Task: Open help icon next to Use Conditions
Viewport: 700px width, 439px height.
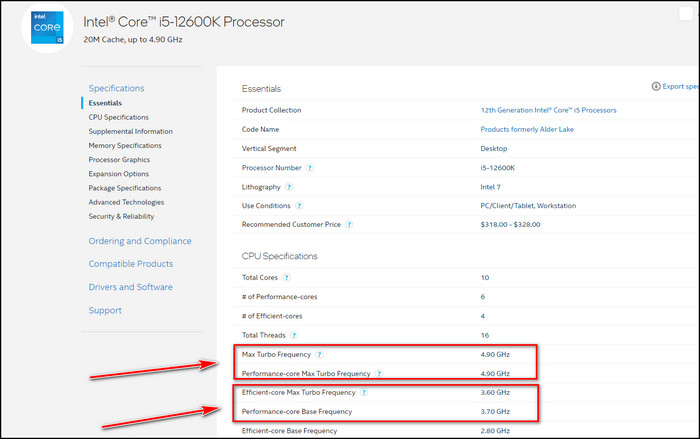Action: 299,206
